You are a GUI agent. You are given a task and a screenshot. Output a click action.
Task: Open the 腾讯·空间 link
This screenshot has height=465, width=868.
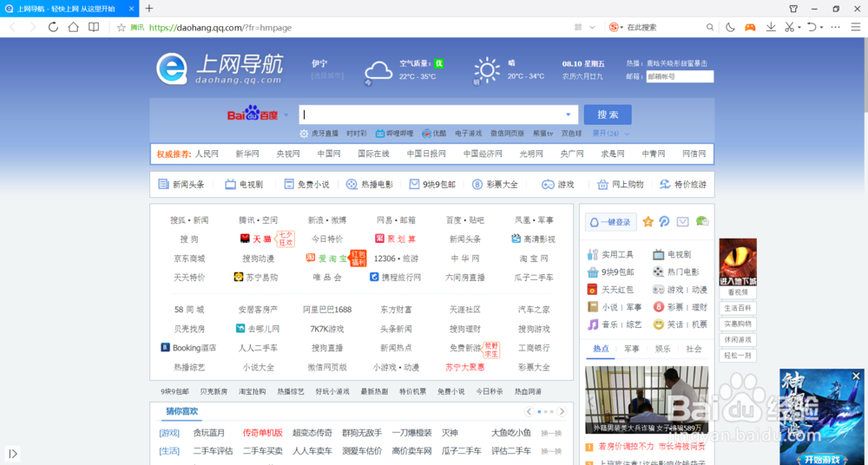point(259,219)
